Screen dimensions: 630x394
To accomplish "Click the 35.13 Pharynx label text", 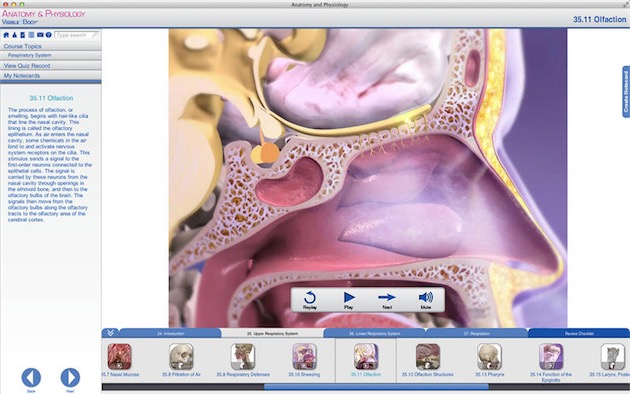I will point(489,374).
